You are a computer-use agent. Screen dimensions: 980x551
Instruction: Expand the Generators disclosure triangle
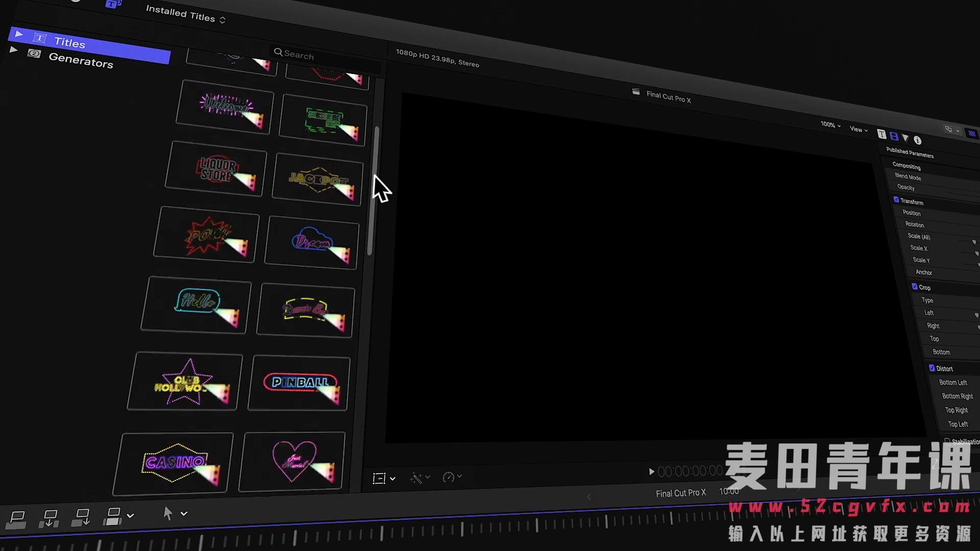(14, 50)
